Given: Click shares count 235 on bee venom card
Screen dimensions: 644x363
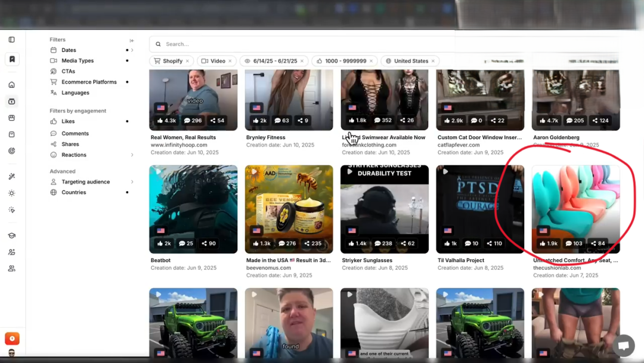Looking at the screenshot, I should [x=313, y=244].
